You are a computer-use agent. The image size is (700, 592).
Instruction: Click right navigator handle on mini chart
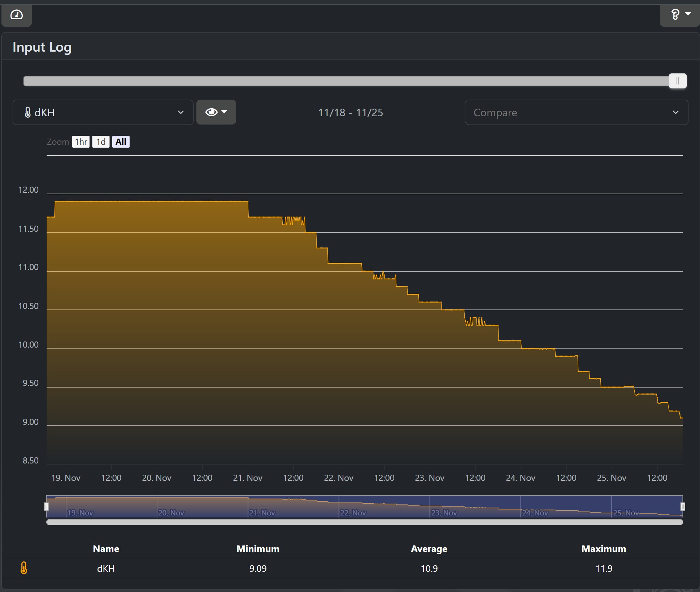682,506
